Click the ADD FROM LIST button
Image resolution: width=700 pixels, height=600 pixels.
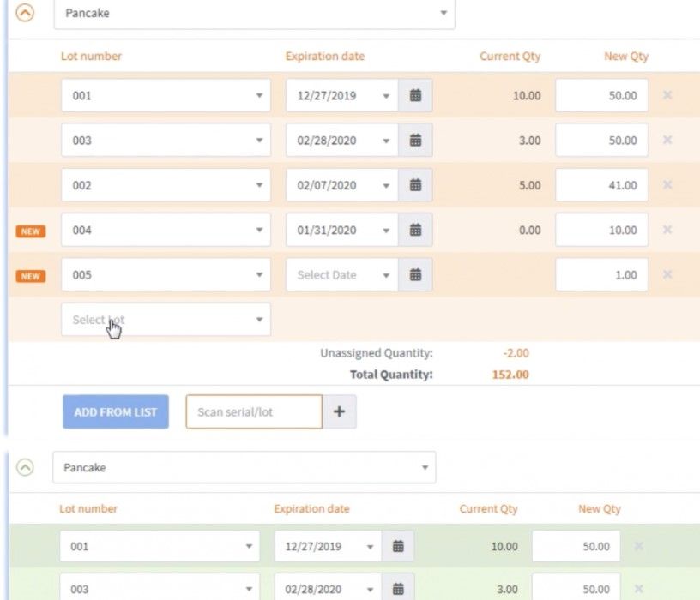(116, 411)
